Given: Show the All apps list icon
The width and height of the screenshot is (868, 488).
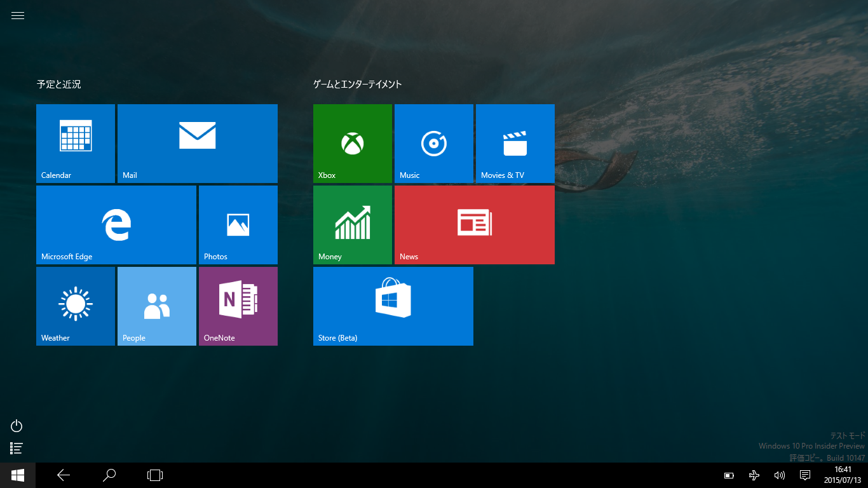Looking at the screenshot, I should click(x=17, y=448).
